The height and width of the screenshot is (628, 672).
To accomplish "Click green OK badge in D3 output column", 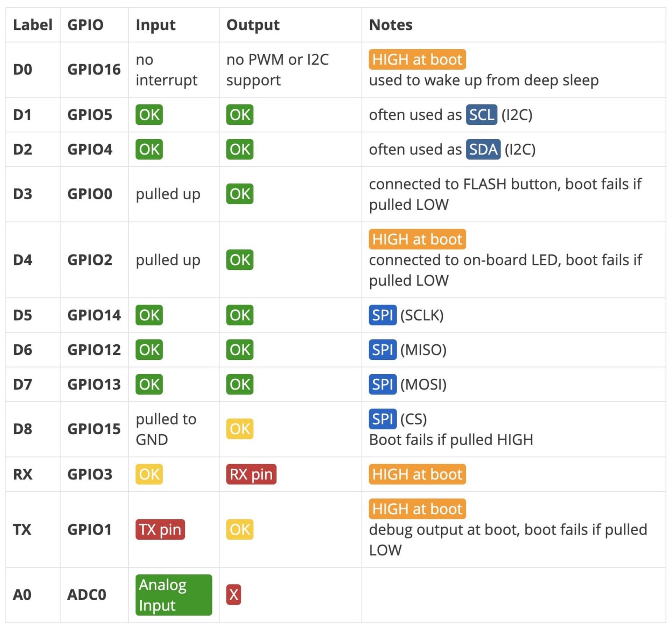I will 240,194.
